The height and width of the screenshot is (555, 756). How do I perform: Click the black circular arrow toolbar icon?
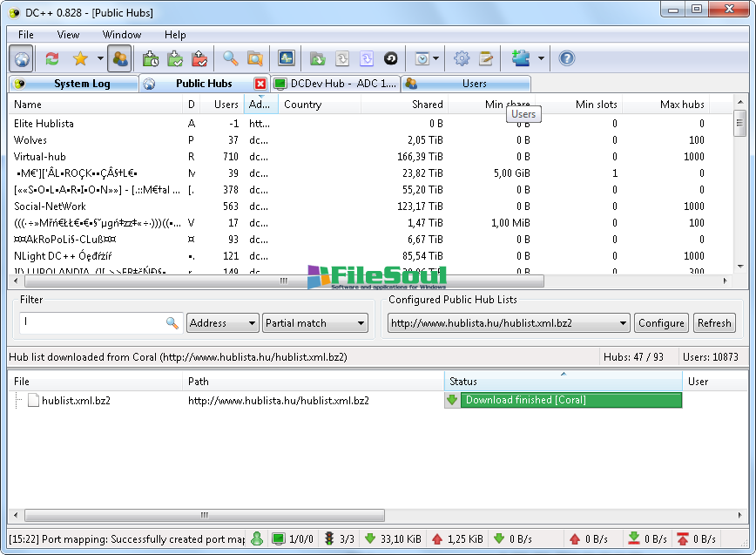click(x=391, y=59)
